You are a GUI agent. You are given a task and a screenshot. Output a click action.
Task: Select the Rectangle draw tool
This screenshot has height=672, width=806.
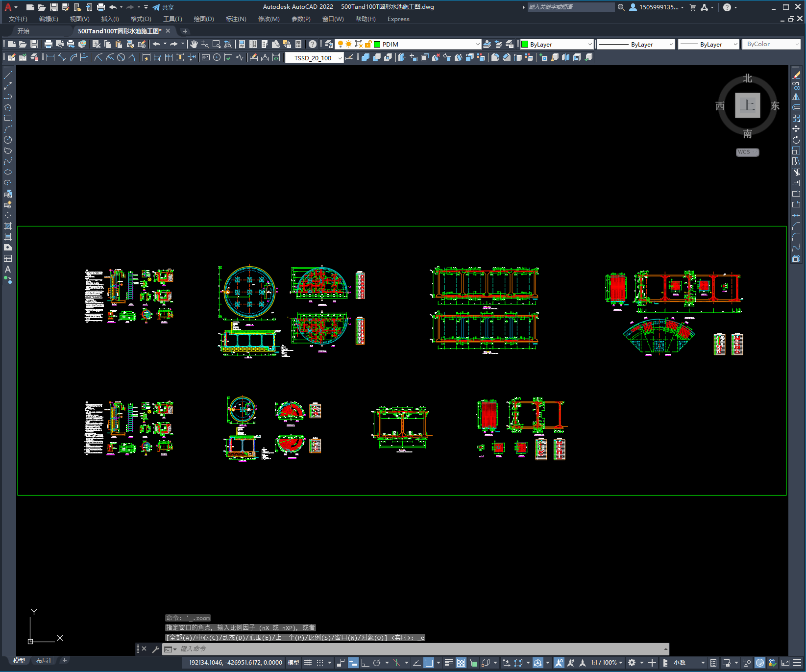(x=8, y=118)
